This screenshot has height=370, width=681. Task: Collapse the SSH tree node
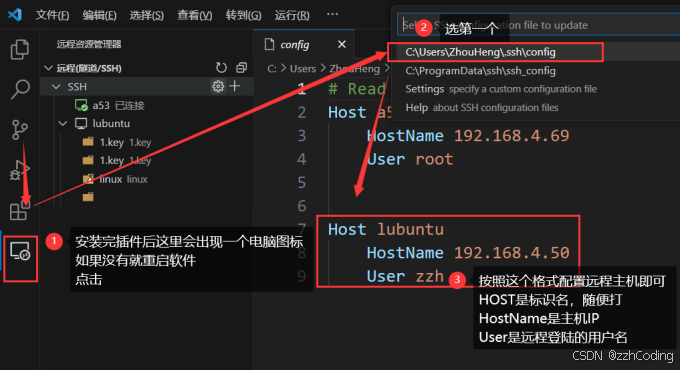coord(56,86)
